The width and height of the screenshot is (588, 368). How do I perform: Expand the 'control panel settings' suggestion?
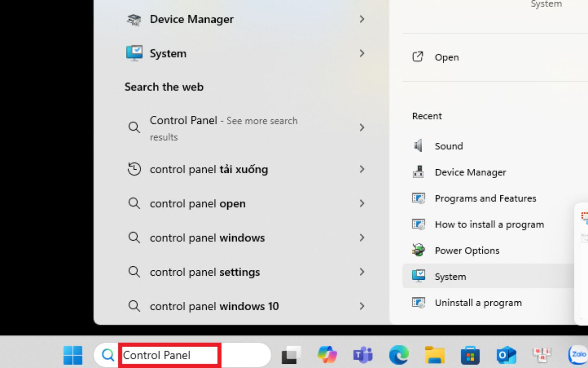tap(362, 272)
